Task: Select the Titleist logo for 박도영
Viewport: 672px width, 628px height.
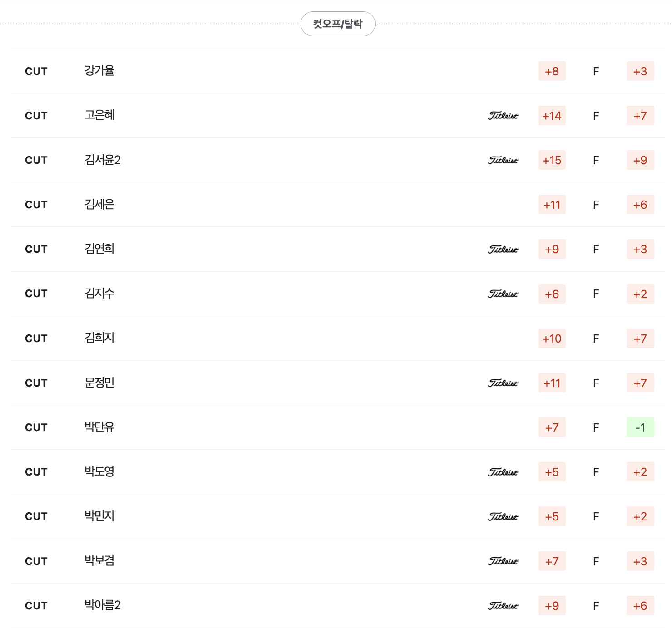Action: coord(502,472)
